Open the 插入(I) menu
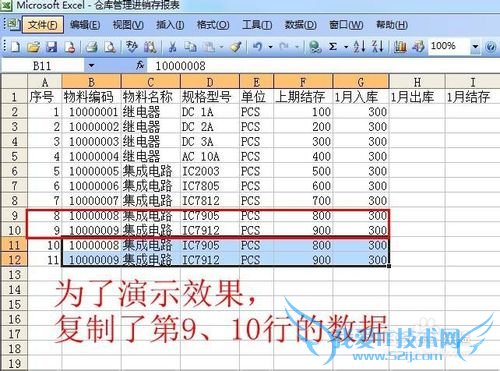The width and height of the screenshot is (500, 371). tap(170, 25)
